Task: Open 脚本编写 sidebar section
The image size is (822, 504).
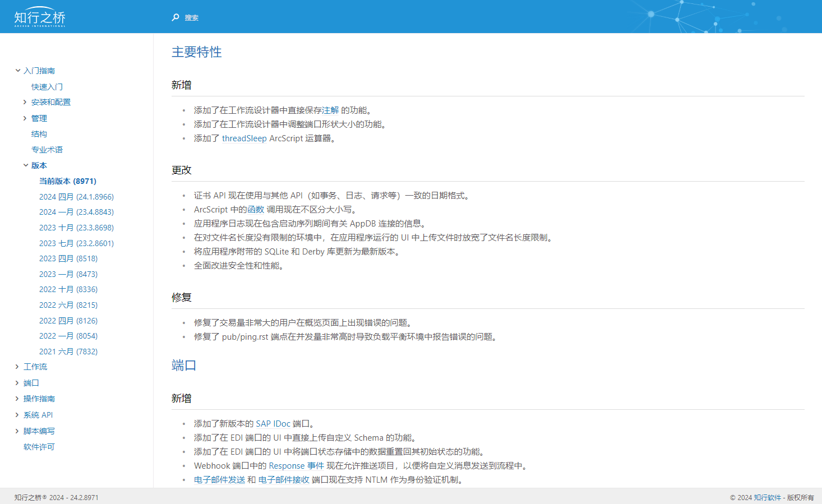Action: click(x=39, y=431)
